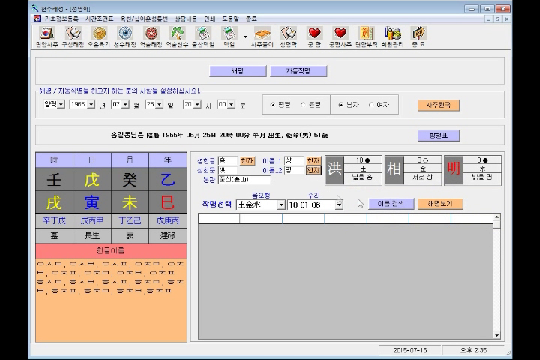Screen dimensions: 540x360
Task: Click the pink 한글이름 header bar
Action: coord(111,251)
